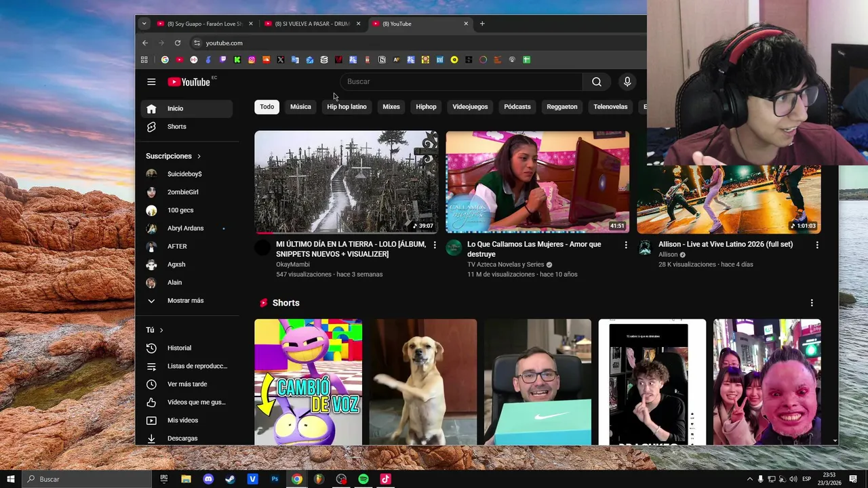Go back in Chrome navigation
The height and width of the screenshot is (488, 868).
coord(145,43)
